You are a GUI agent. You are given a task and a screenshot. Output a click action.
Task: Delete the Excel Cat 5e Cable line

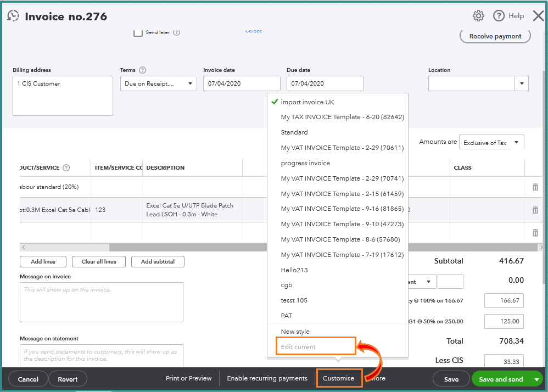tap(535, 210)
